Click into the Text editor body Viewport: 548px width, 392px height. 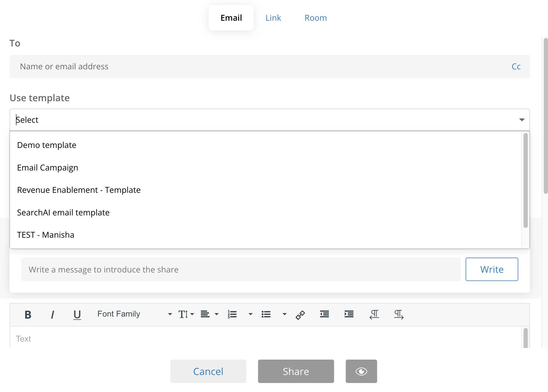pos(266,338)
